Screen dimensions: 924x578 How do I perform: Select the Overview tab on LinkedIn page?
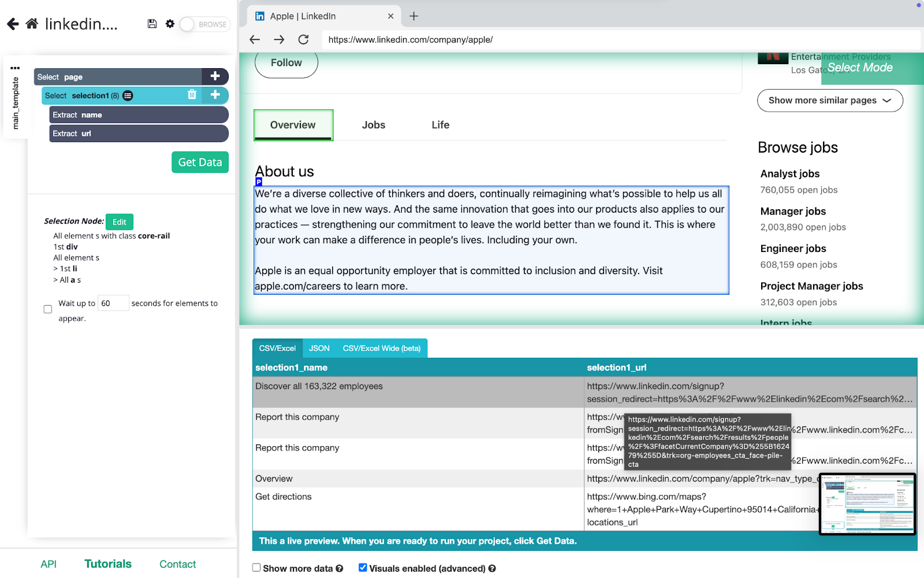[293, 125]
